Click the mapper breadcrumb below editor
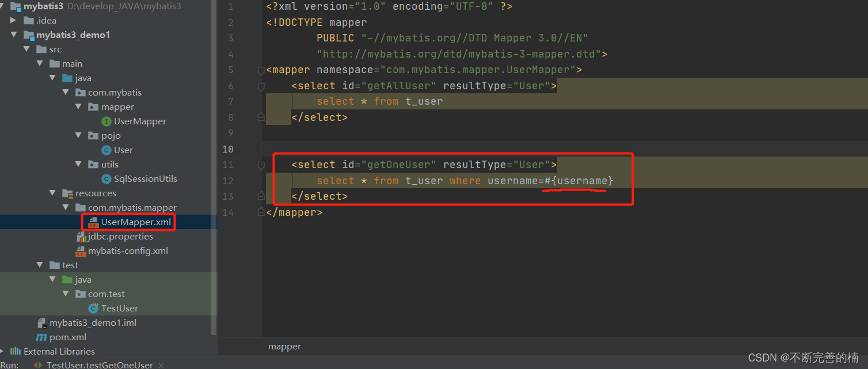868x369 pixels. (x=284, y=347)
